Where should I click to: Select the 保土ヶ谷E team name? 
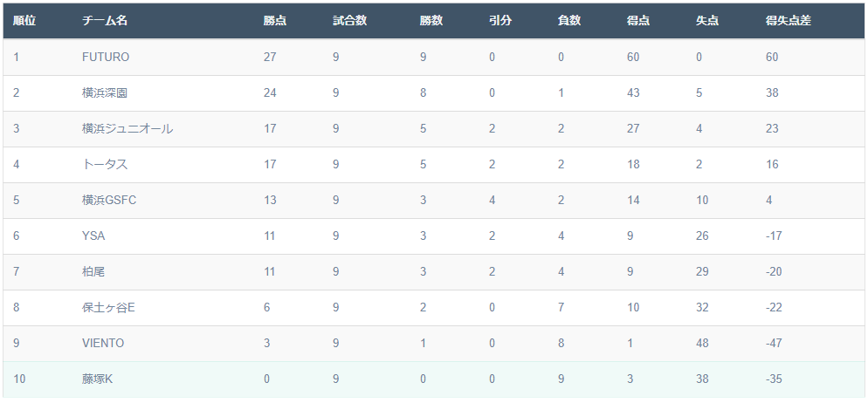(108, 307)
